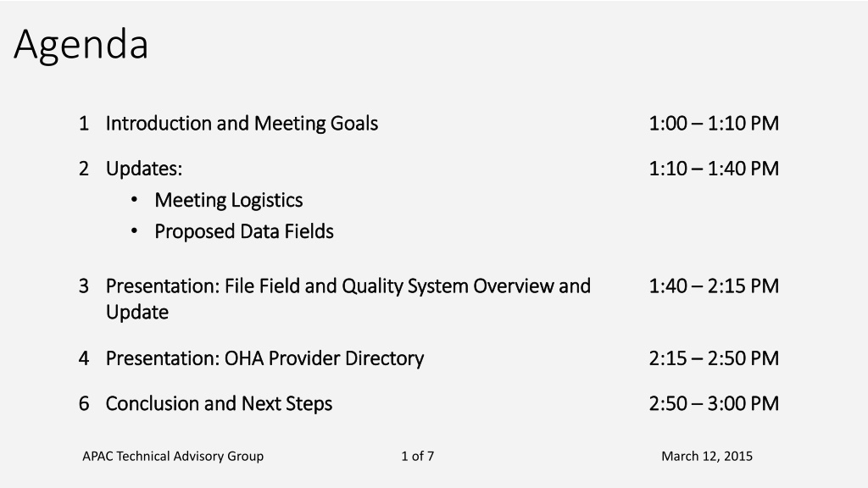The width and height of the screenshot is (868, 488).
Task: Click the Agenda slide title
Action: 81,45
